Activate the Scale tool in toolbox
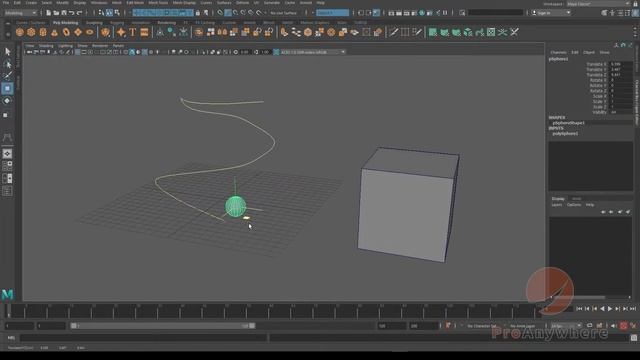The image size is (640, 360). [x=6, y=115]
